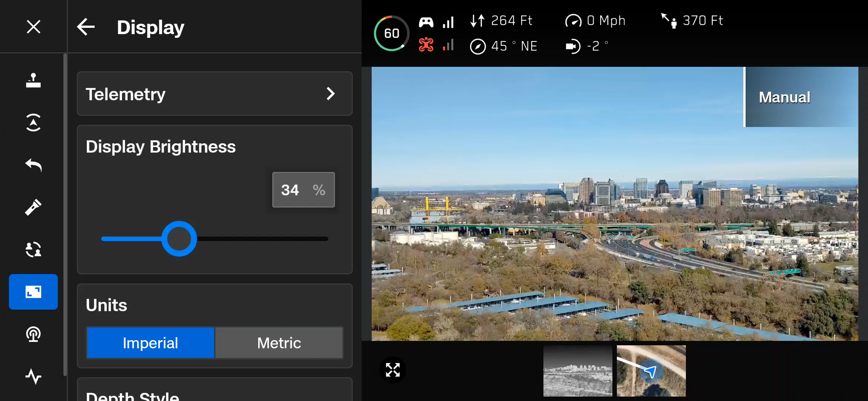Open the flashlight lighting settings icon

(33, 207)
